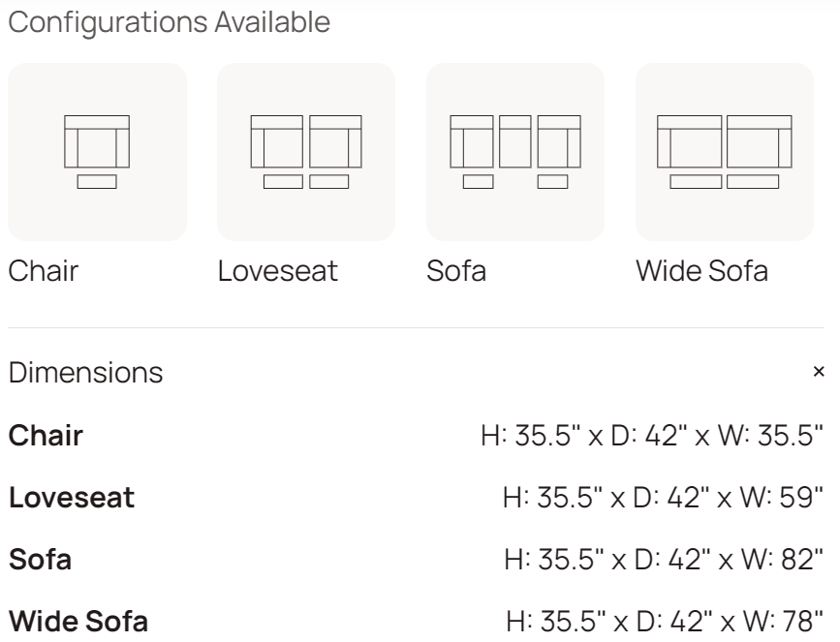Click the divider line above Dimensions
This screenshot has height=642, width=840.
(x=417, y=328)
